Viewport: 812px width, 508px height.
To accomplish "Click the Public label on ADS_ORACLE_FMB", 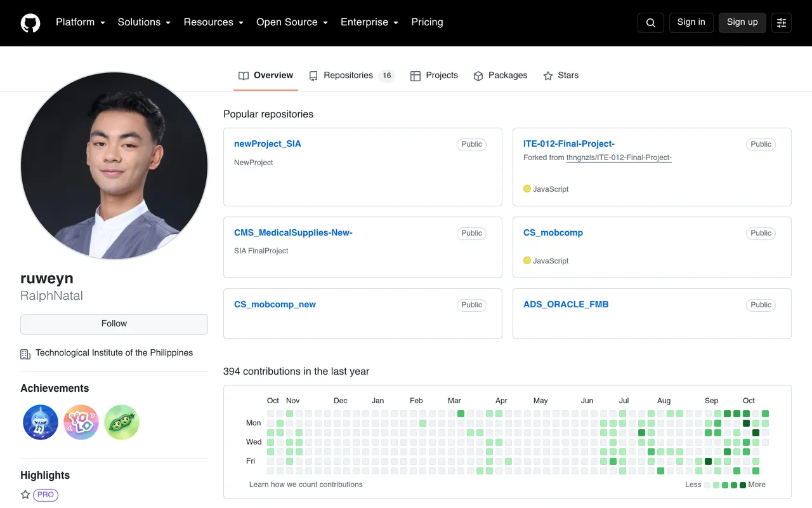I will 761,305.
